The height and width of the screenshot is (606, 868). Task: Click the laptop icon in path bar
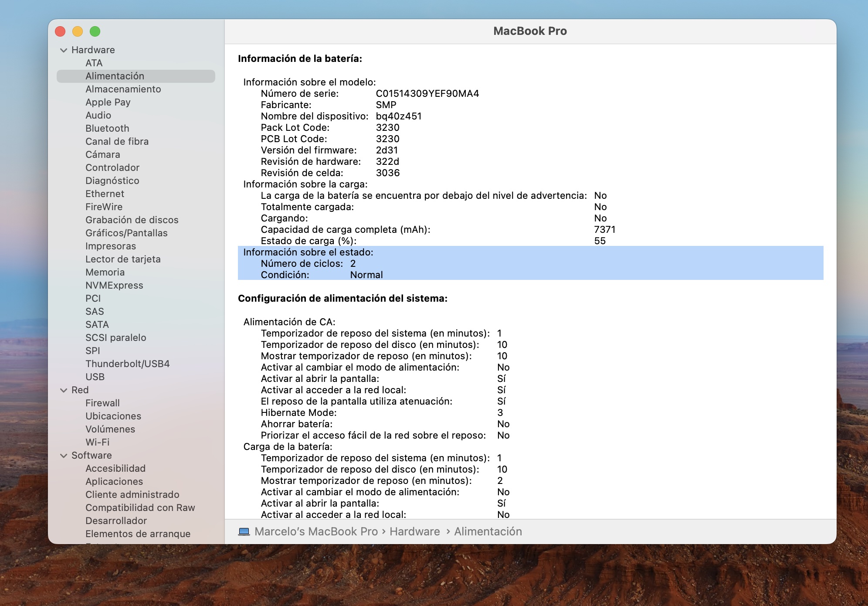[x=244, y=531]
